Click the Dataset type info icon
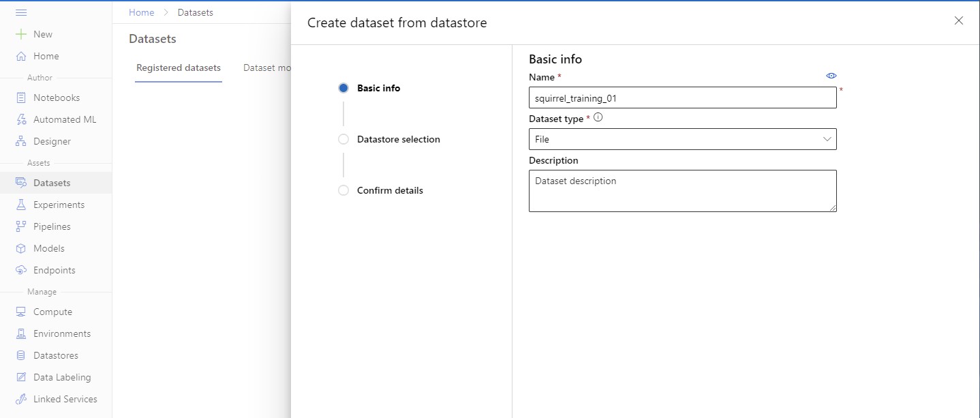980x418 pixels. click(x=598, y=117)
